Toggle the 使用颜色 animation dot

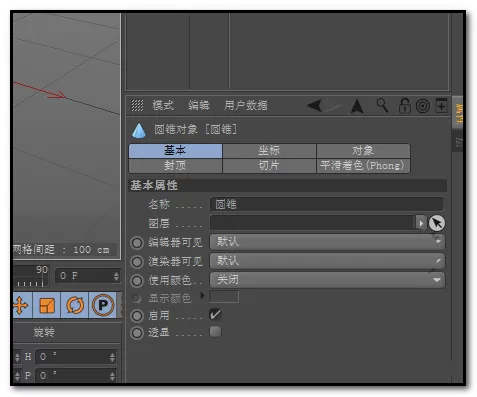coord(137,281)
